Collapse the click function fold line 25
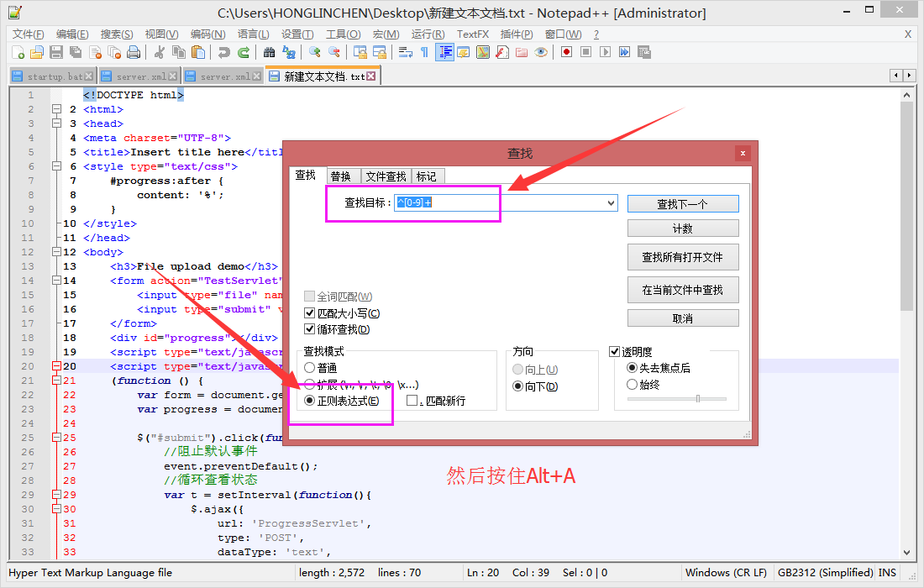This screenshot has height=588, width=924. (x=56, y=437)
